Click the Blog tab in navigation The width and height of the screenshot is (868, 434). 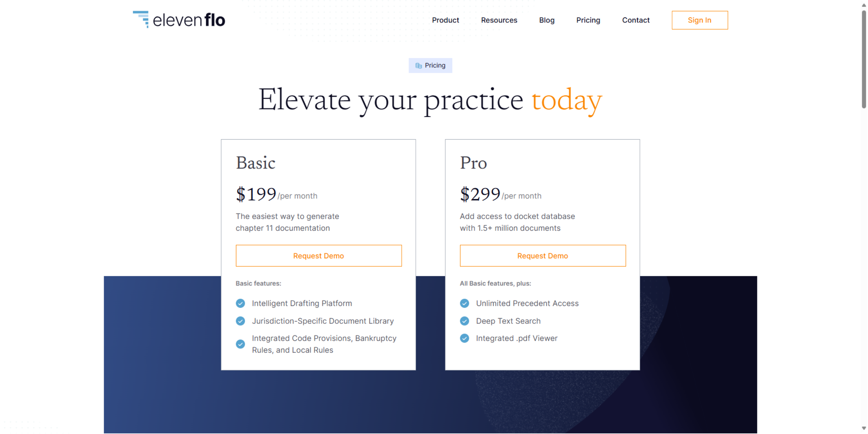pyautogui.click(x=547, y=19)
